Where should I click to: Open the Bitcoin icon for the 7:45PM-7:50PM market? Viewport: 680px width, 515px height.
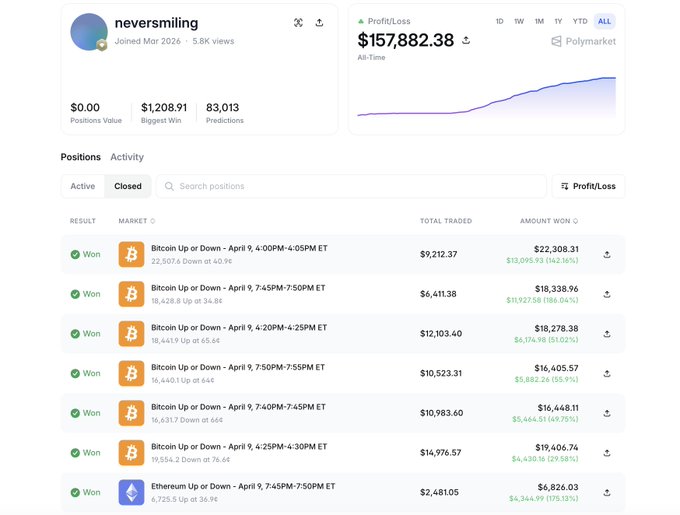[131, 294]
